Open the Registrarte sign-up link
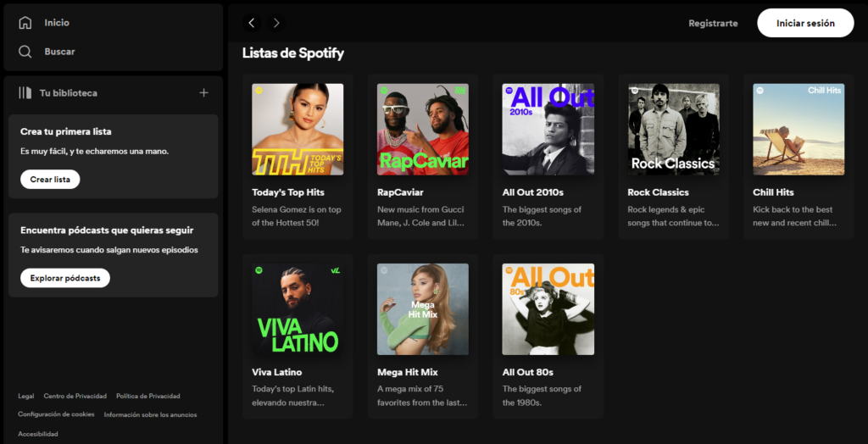The height and width of the screenshot is (444, 868). point(713,23)
